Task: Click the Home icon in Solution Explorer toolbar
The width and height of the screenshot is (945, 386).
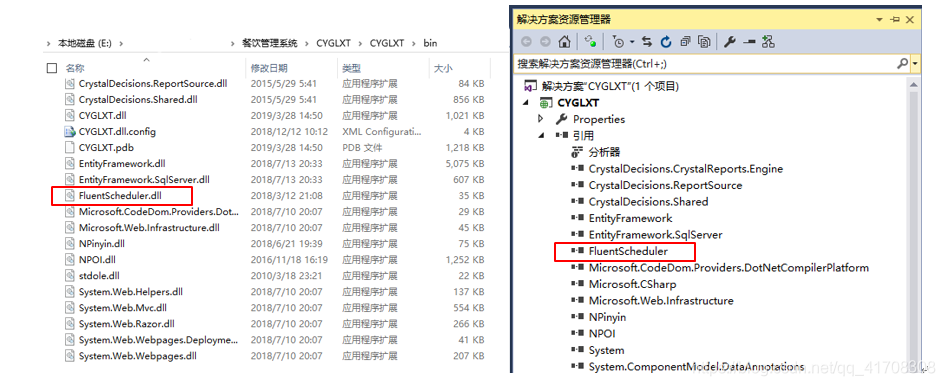Action: (564, 42)
